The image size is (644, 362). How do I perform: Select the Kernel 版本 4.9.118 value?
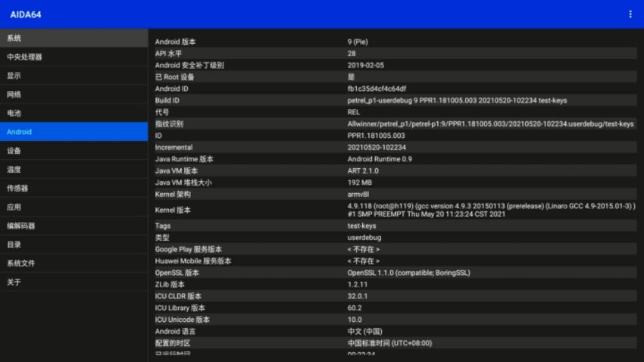(491, 210)
